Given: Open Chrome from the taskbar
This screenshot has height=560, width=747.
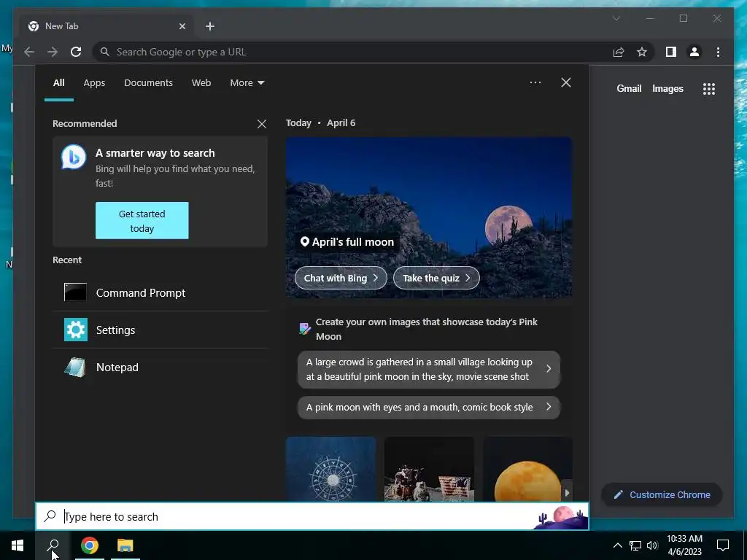Looking at the screenshot, I should pos(90,545).
